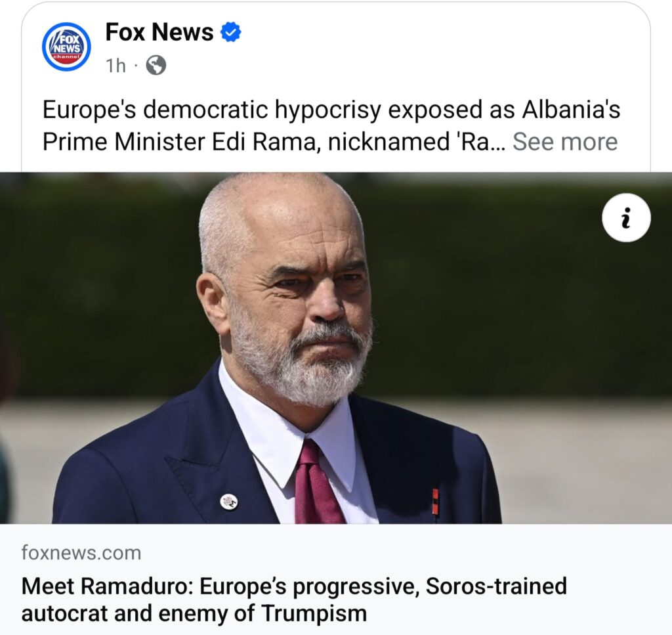Click the '1h' post timestamp
Viewport: 672px width, 635px height.
115,66
